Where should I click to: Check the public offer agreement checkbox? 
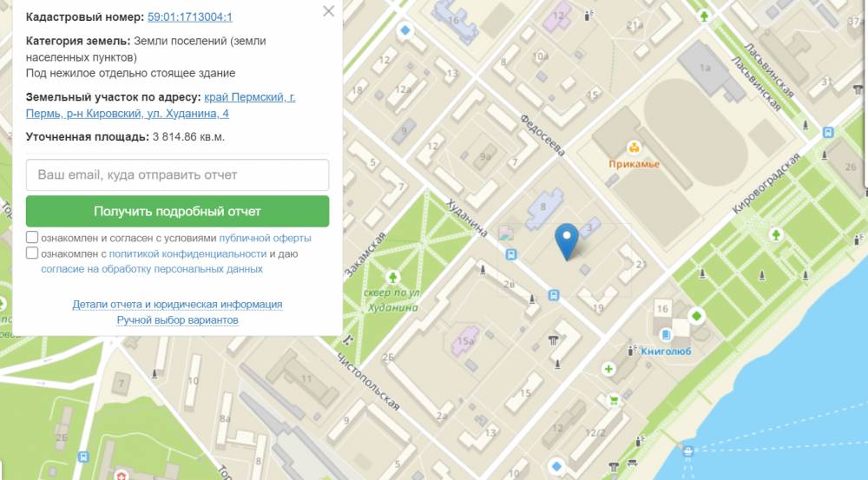pyautogui.click(x=32, y=238)
